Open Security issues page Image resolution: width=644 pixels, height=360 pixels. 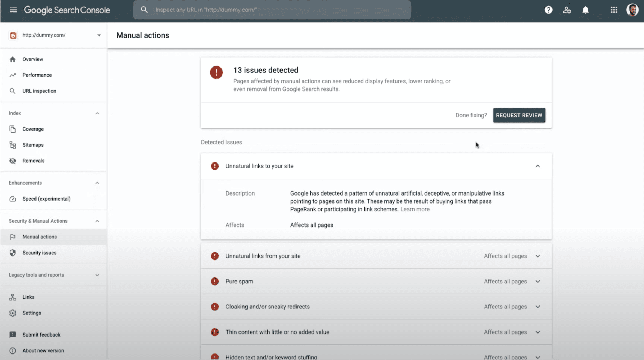53,253
